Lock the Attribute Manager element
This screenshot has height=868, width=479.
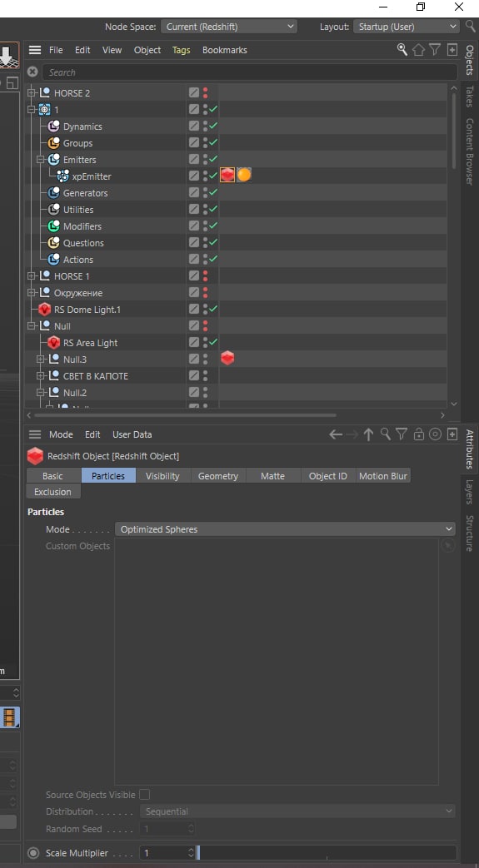418,434
